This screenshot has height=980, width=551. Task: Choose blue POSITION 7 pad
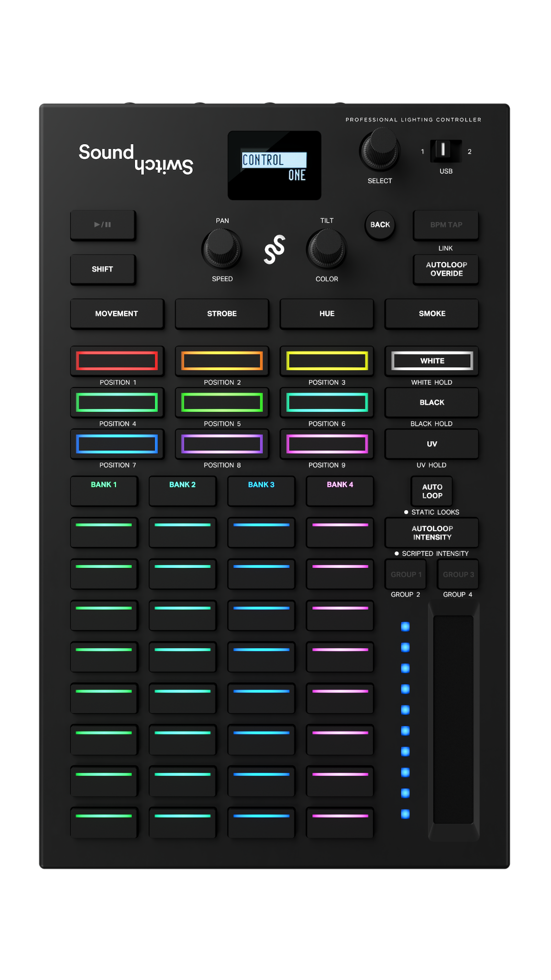(117, 444)
